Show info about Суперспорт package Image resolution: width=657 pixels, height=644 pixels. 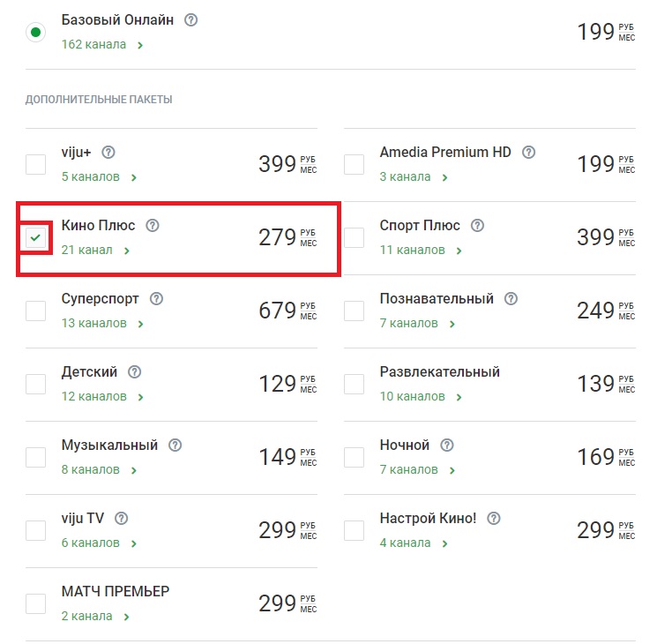click(x=157, y=299)
